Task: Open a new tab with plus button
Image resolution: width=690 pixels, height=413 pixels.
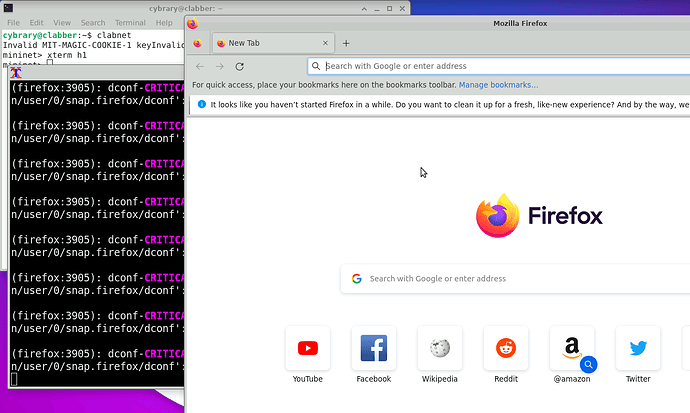Action: pyautogui.click(x=346, y=43)
